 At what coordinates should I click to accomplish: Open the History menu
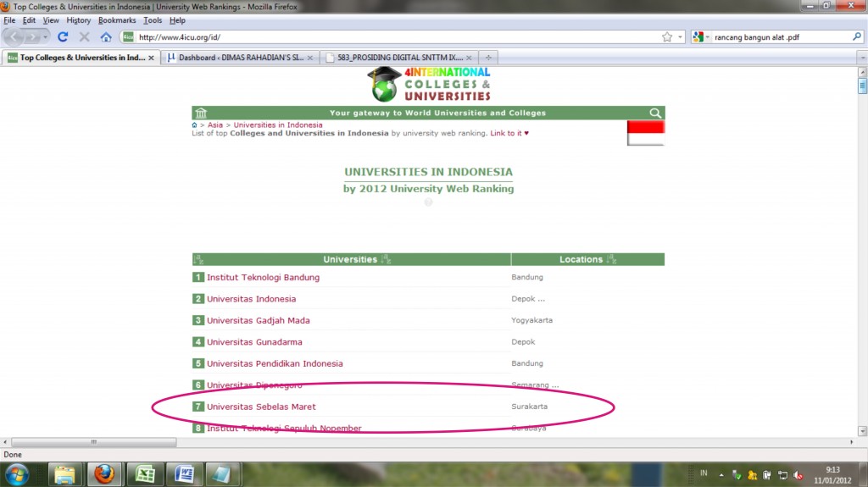(x=78, y=20)
